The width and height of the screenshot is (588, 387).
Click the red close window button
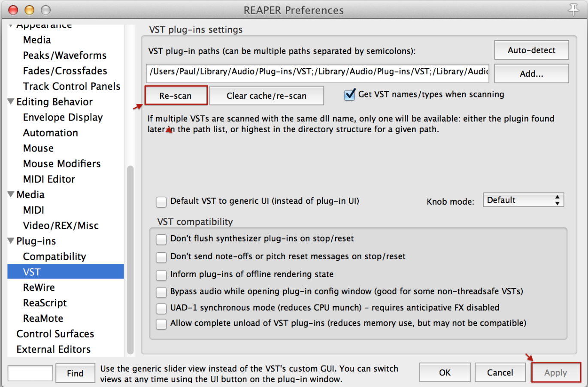click(13, 10)
